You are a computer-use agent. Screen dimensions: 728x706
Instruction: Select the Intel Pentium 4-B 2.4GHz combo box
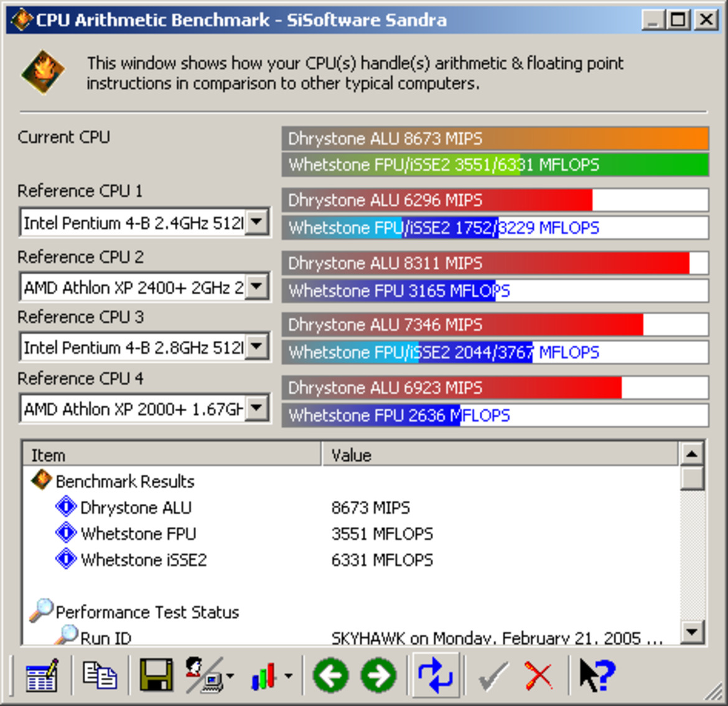click(144, 222)
